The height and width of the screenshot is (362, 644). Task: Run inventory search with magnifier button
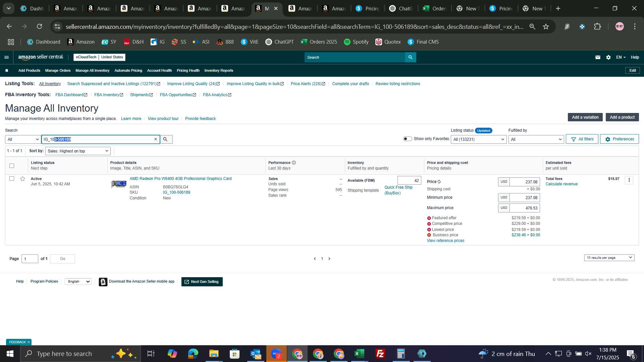[x=166, y=139]
